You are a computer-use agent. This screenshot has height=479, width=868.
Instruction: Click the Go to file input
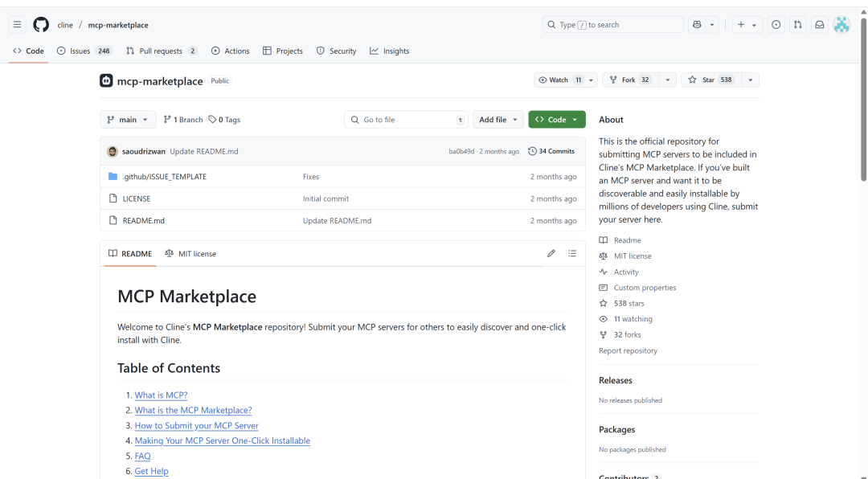pos(407,119)
